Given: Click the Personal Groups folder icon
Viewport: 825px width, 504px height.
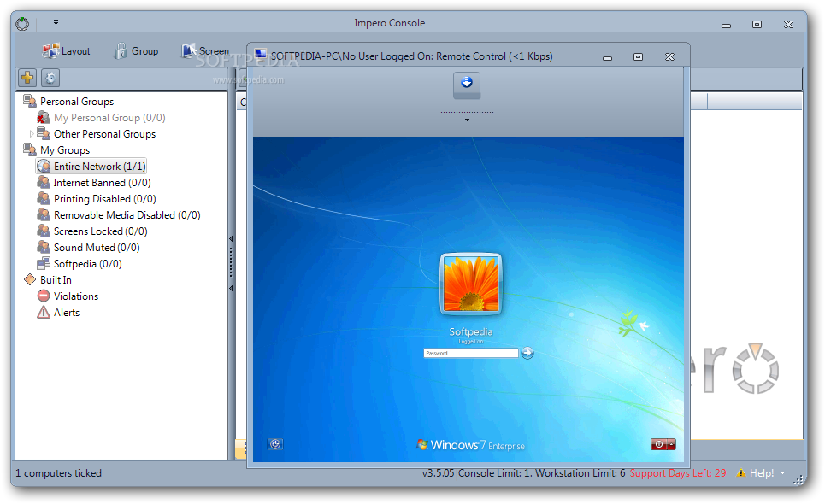Looking at the screenshot, I should click(29, 101).
